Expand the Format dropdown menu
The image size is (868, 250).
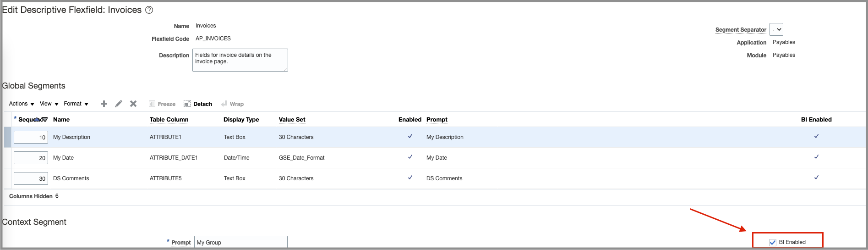(76, 104)
